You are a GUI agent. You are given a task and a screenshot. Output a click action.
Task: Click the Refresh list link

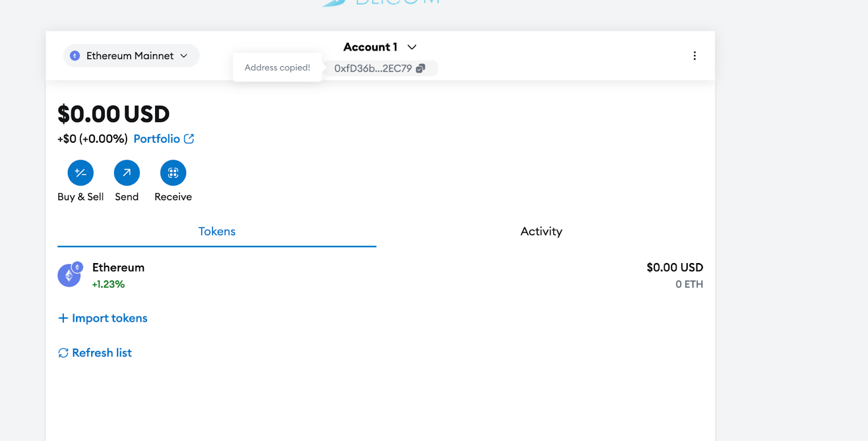(x=102, y=353)
